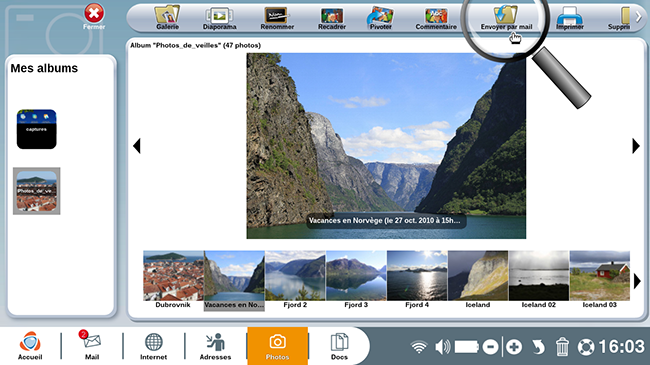
Task: Click the album title Photos_de_veilles text
Action: click(196, 45)
